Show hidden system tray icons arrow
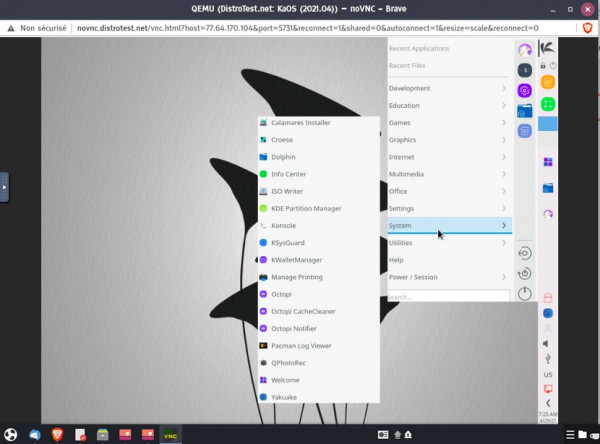This screenshot has height=444, width=600. 547,402
